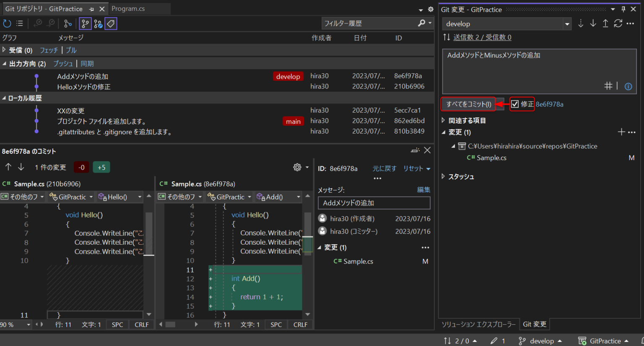Viewport: 644px width, 346px height.
Task: Open the Fetch (dotted arrow) icon in Git 変更
Action: [581, 23]
